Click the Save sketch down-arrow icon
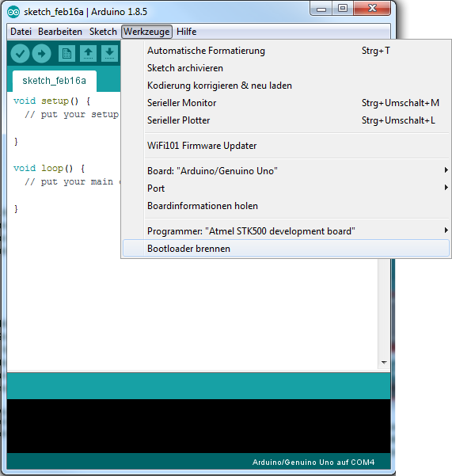 [109, 54]
